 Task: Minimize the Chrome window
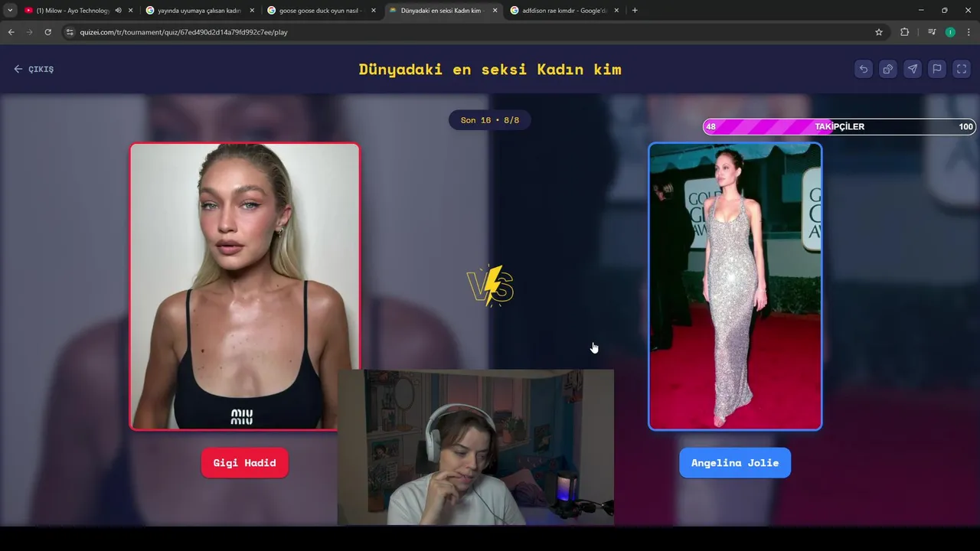coord(920,11)
